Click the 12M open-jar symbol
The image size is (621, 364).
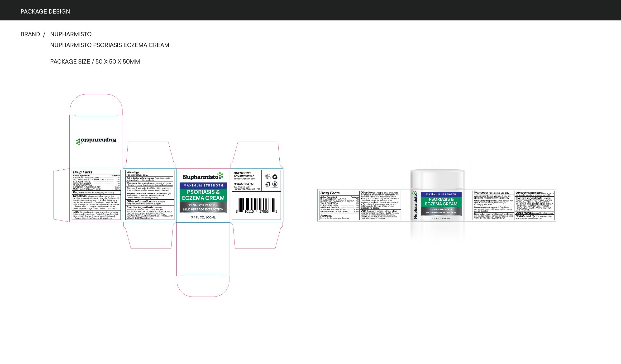(268, 177)
